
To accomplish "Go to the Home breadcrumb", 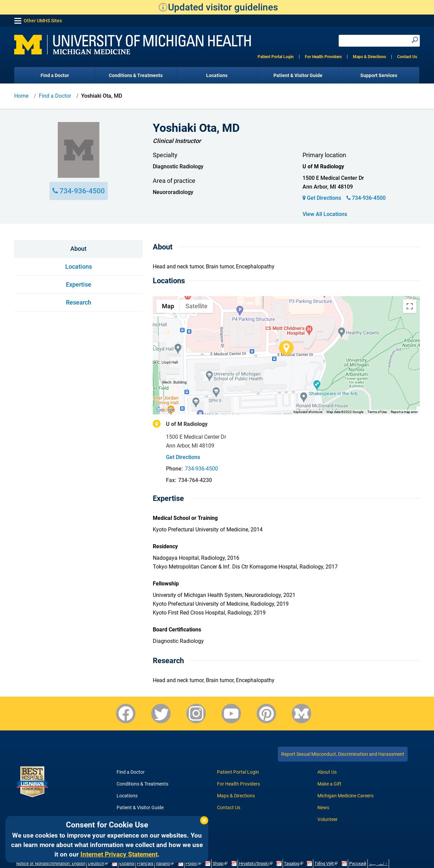I will (21, 96).
